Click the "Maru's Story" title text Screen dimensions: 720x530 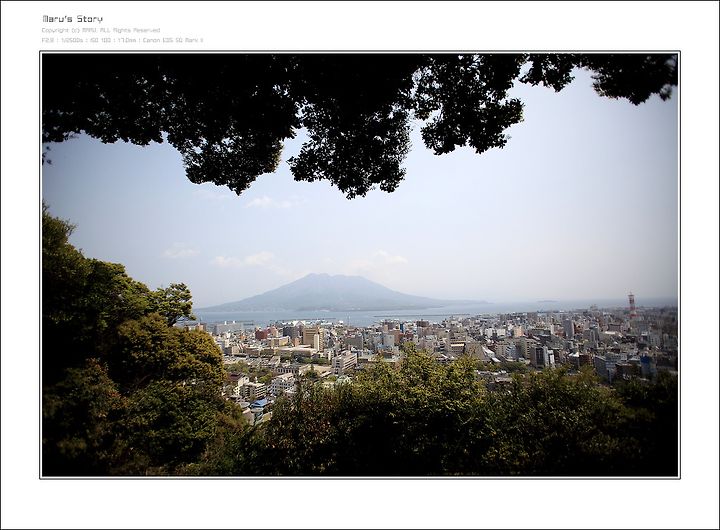(x=73, y=19)
